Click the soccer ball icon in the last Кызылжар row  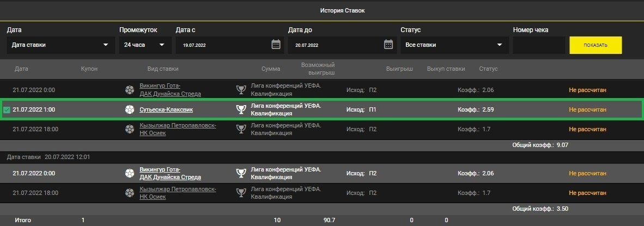[129, 193]
